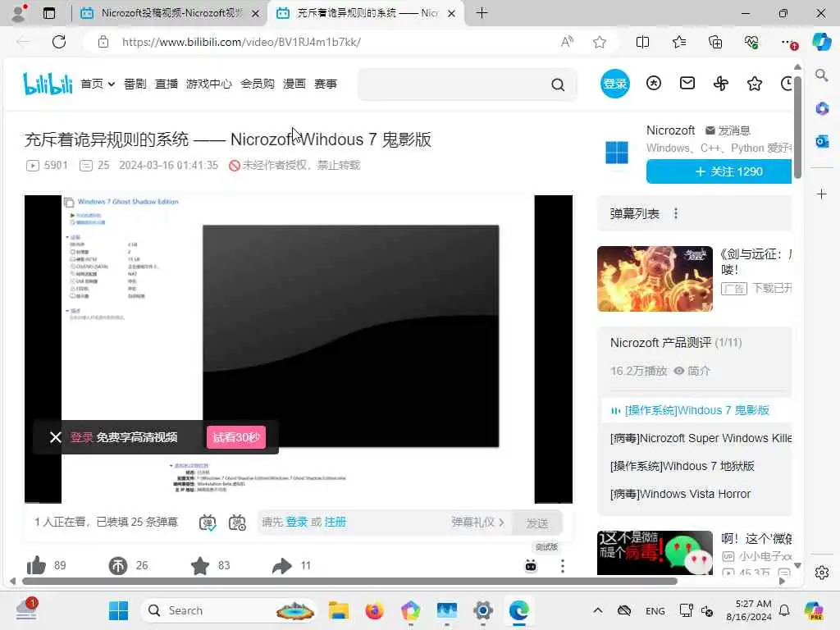Like the video with thumbs-up icon
This screenshot has height=630, width=840.
(x=36, y=565)
